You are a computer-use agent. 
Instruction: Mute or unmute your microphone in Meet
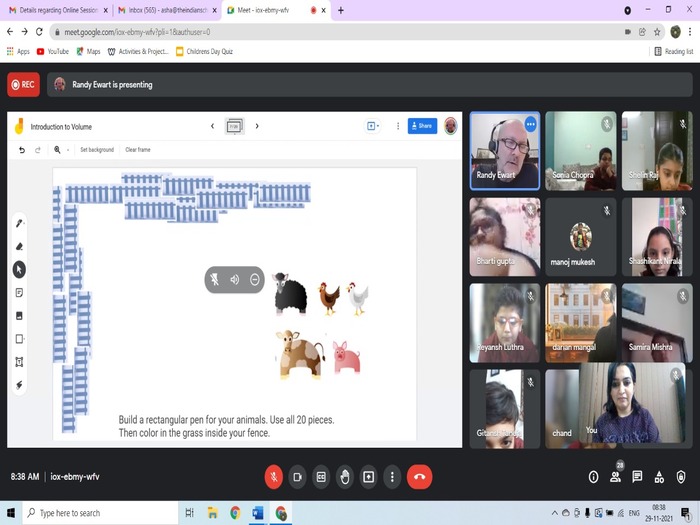[274, 477]
